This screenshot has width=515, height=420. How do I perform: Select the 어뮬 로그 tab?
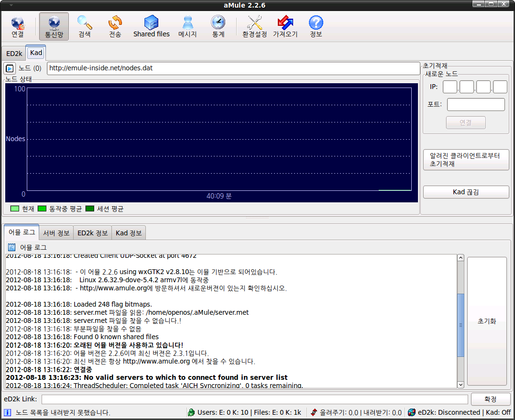coord(22,232)
